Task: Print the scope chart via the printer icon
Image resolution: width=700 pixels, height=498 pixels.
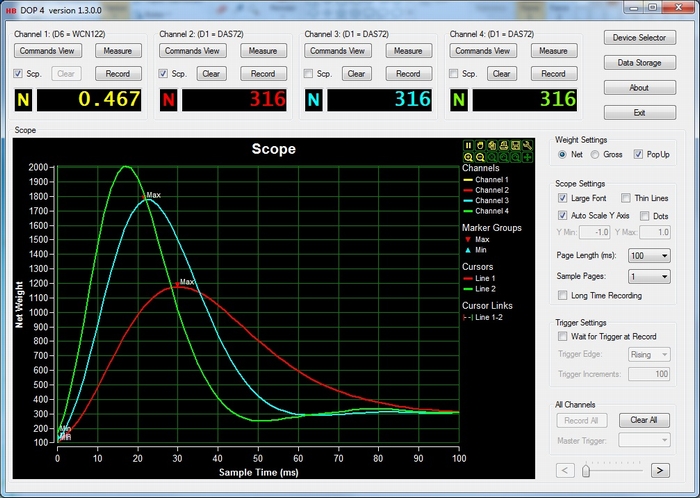Action: click(x=504, y=145)
